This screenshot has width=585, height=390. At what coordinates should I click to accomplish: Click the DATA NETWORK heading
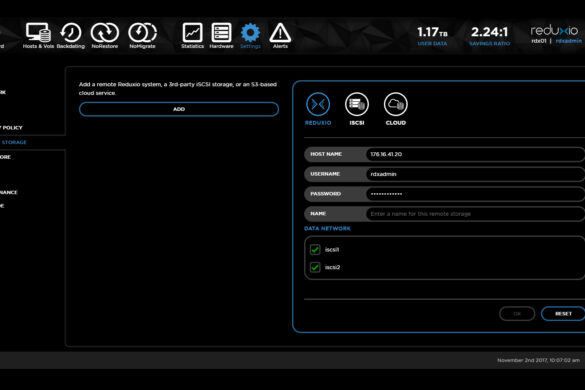(327, 228)
